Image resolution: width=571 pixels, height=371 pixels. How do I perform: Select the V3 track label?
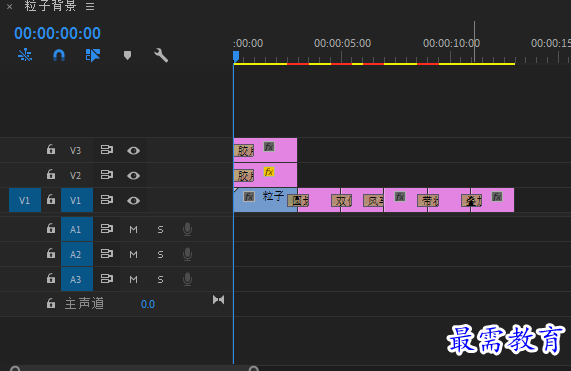[x=75, y=150]
